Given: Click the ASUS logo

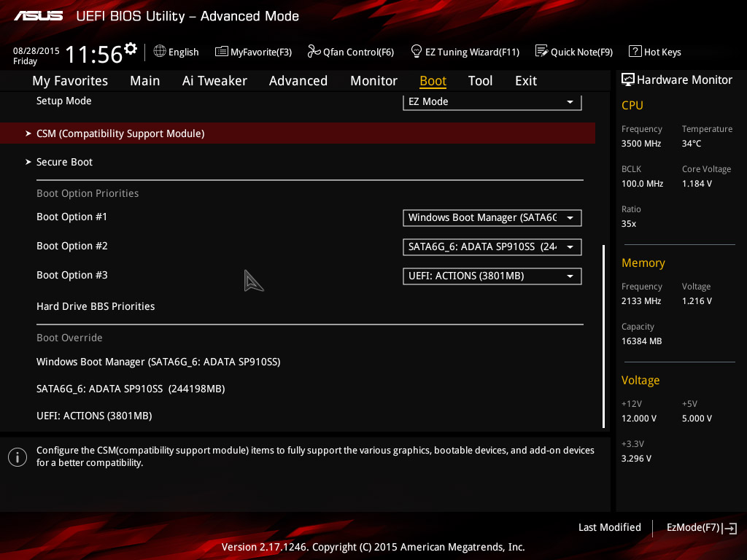Looking at the screenshot, I should (x=38, y=16).
